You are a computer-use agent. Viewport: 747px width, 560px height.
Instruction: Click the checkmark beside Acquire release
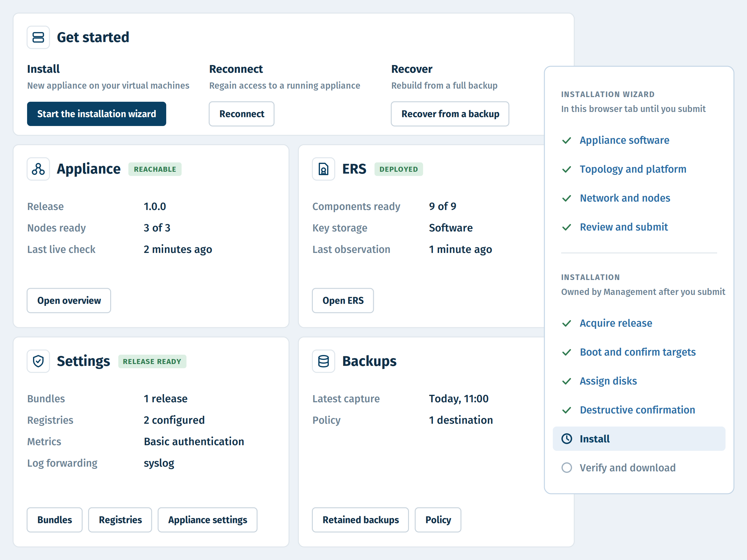(x=567, y=323)
